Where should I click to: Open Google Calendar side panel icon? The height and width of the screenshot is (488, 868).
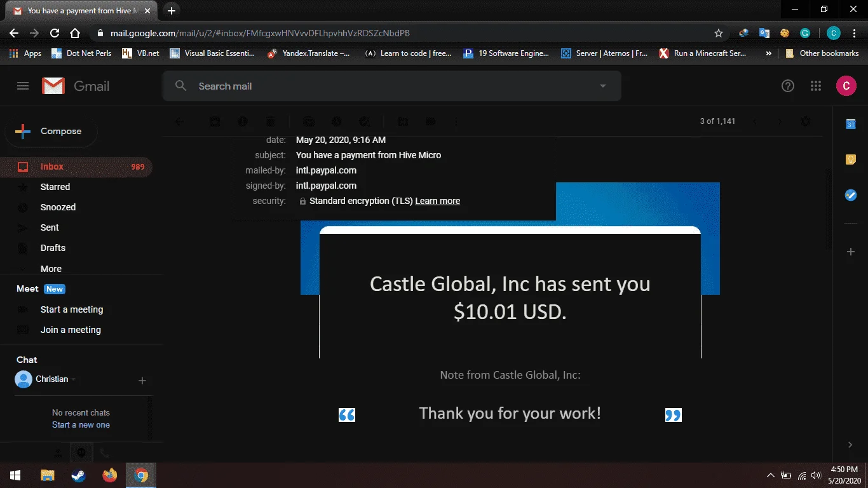pos(851,124)
